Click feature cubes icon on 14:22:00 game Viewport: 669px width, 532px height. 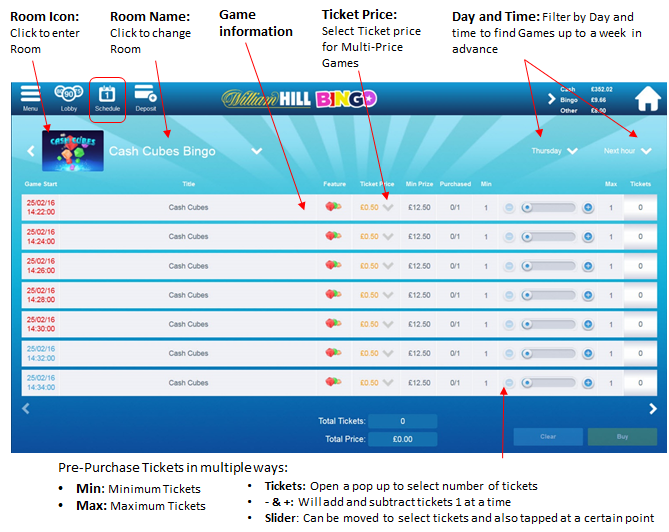[x=333, y=206]
